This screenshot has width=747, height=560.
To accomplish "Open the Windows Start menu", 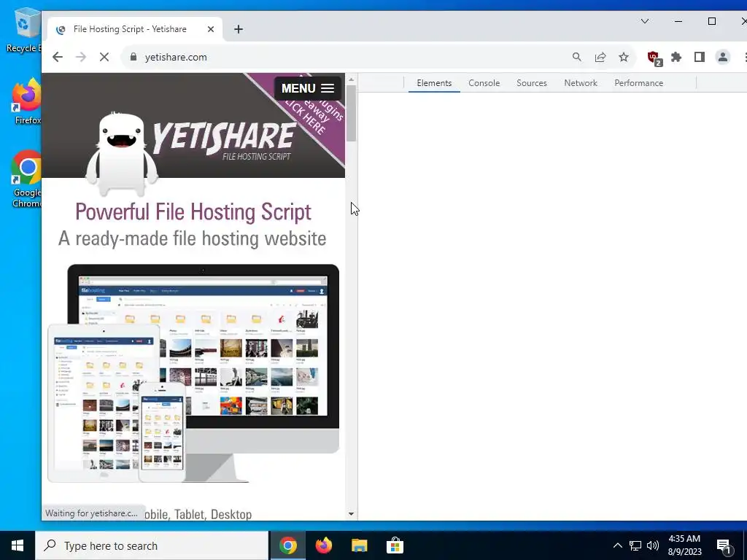I will (18, 545).
